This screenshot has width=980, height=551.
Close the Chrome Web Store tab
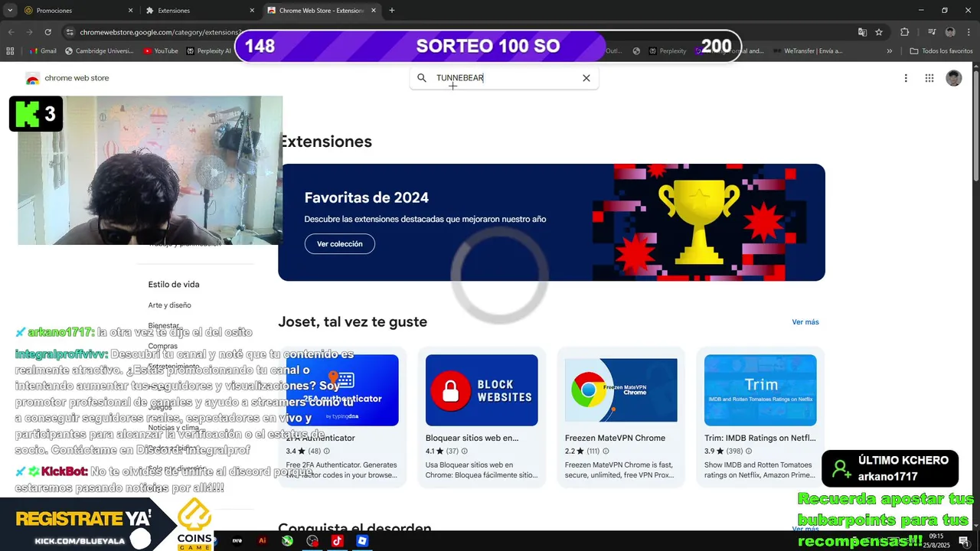coord(374,11)
